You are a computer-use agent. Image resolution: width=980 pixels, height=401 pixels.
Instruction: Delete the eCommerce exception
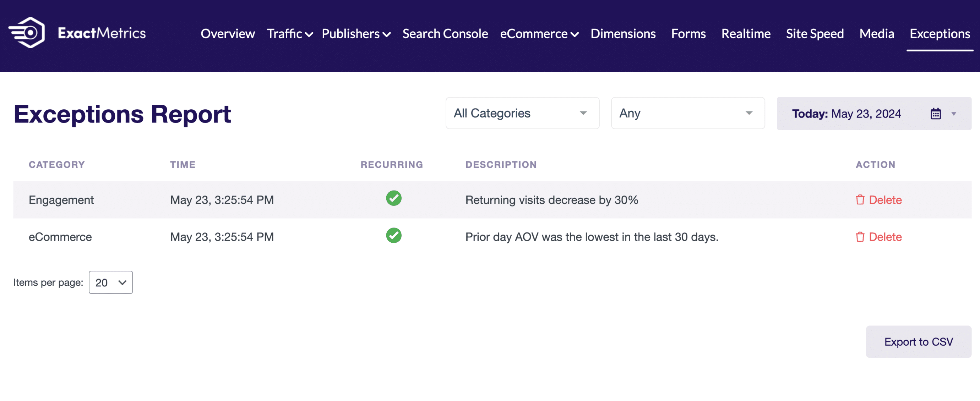878,237
